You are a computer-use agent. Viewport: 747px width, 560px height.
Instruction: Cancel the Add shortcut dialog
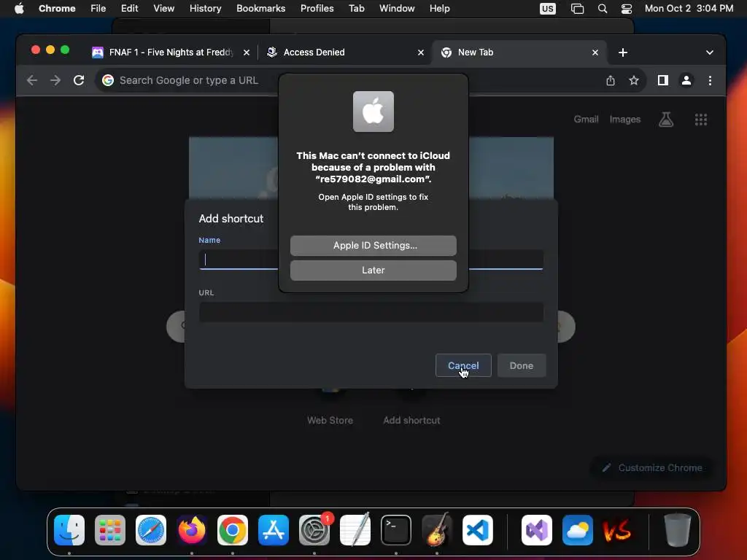pyautogui.click(x=463, y=365)
